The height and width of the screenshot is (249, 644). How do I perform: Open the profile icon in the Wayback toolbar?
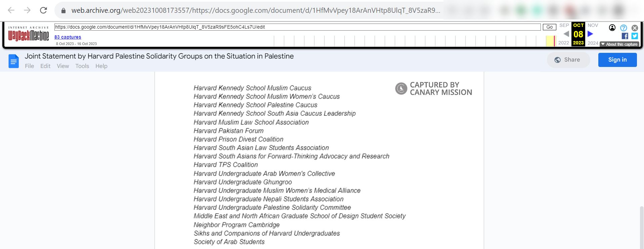(x=612, y=28)
